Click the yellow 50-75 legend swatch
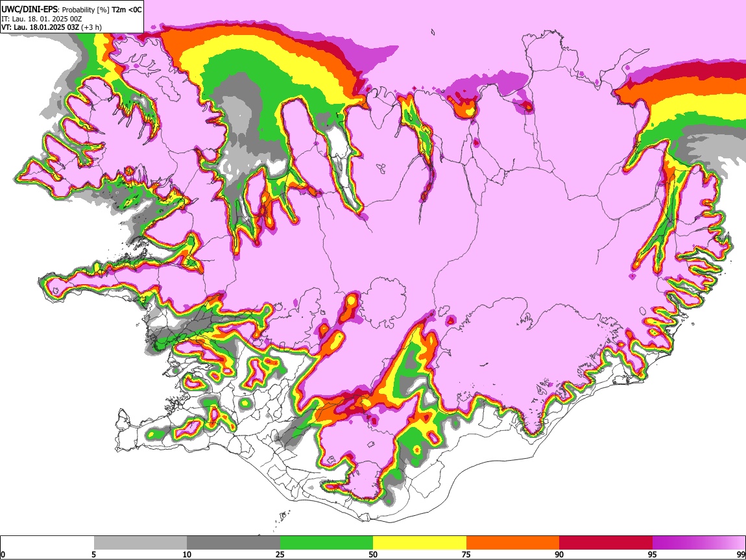Image resolution: width=746 pixels, height=560 pixels. 420,543
